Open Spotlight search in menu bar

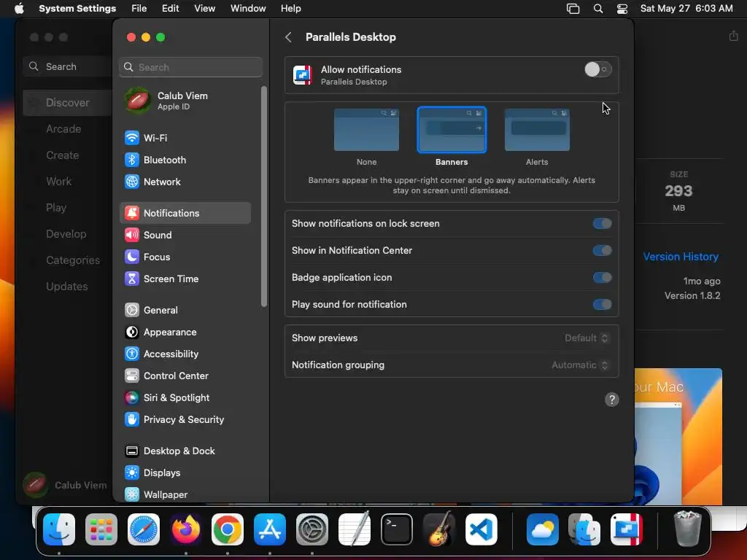[598, 9]
